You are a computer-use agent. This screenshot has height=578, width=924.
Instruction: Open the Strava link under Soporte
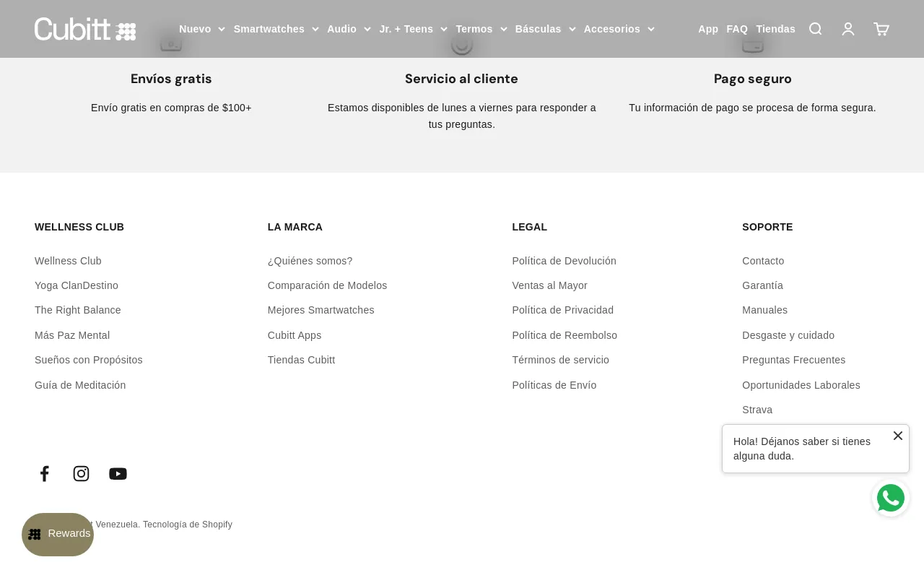(x=757, y=410)
